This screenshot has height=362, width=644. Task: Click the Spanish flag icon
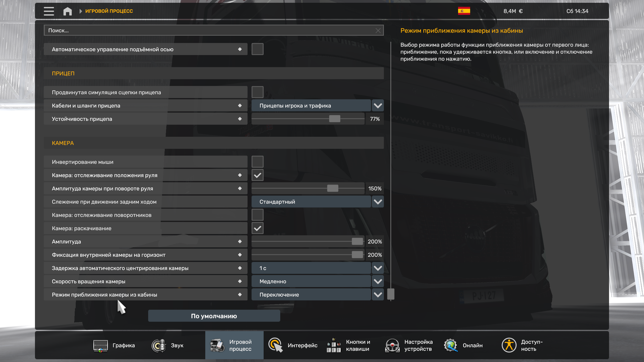coord(464,11)
